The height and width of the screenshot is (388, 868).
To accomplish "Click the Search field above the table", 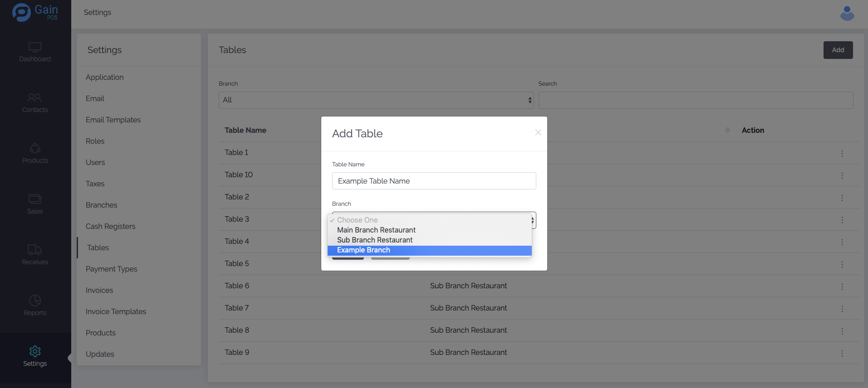I will (695, 100).
